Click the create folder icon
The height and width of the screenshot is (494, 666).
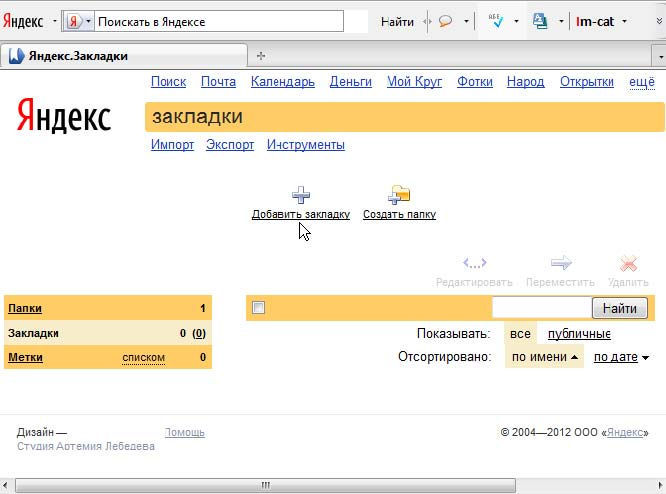click(399, 195)
